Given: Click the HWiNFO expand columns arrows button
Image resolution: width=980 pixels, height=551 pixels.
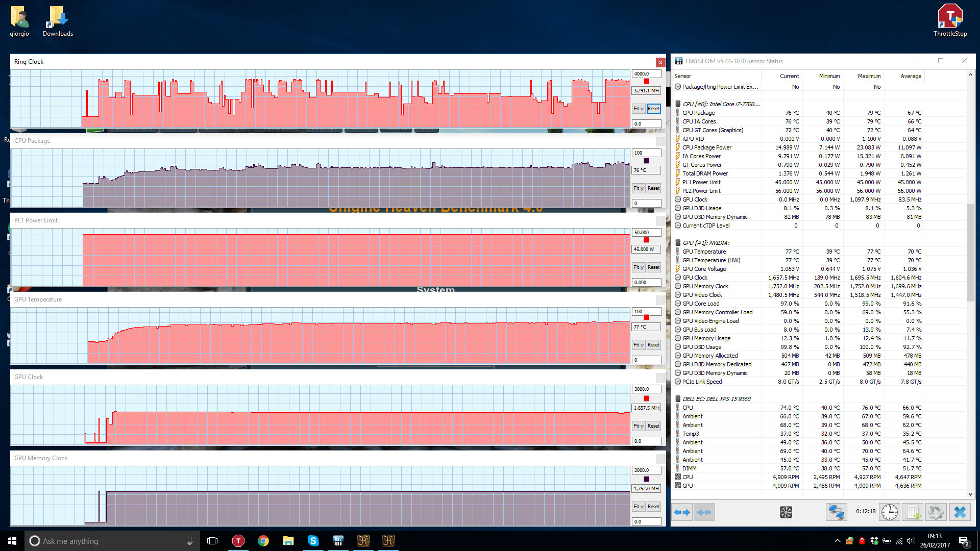Looking at the screenshot, I should (682, 512).
